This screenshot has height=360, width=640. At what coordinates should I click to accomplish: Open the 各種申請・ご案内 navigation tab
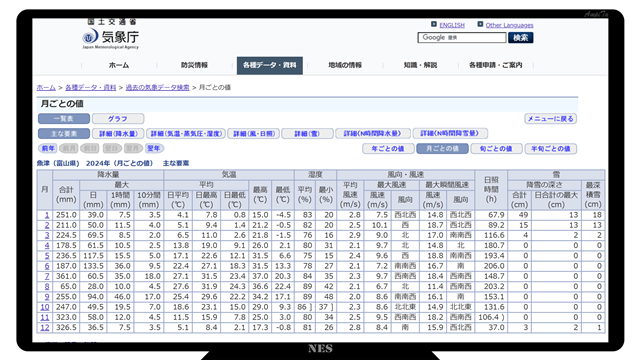coord(496,65)
